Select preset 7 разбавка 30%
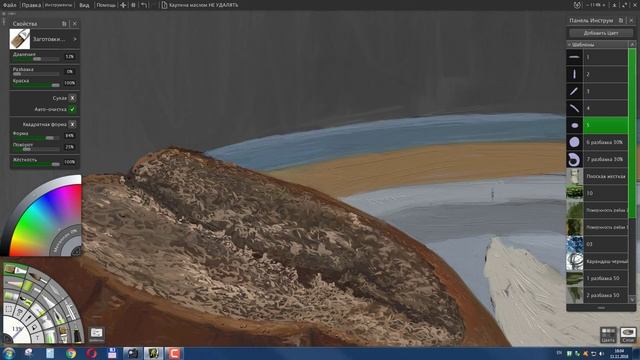640x360 pixels. pos(597,159)
